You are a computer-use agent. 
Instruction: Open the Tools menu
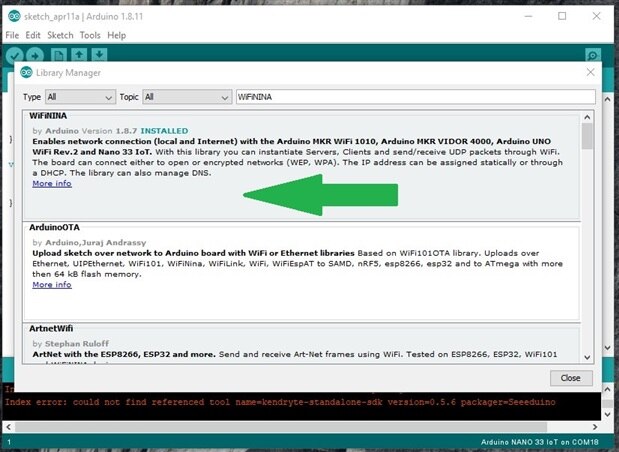[x=90, y=35]
